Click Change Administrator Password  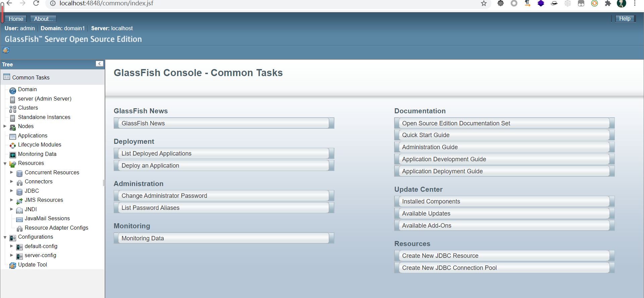(224, 195)
